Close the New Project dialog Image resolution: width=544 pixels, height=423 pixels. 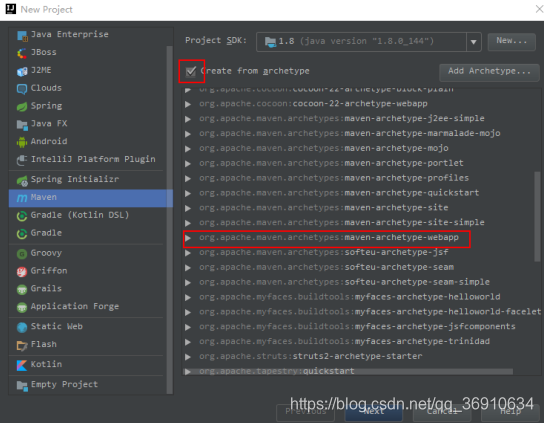539,9
